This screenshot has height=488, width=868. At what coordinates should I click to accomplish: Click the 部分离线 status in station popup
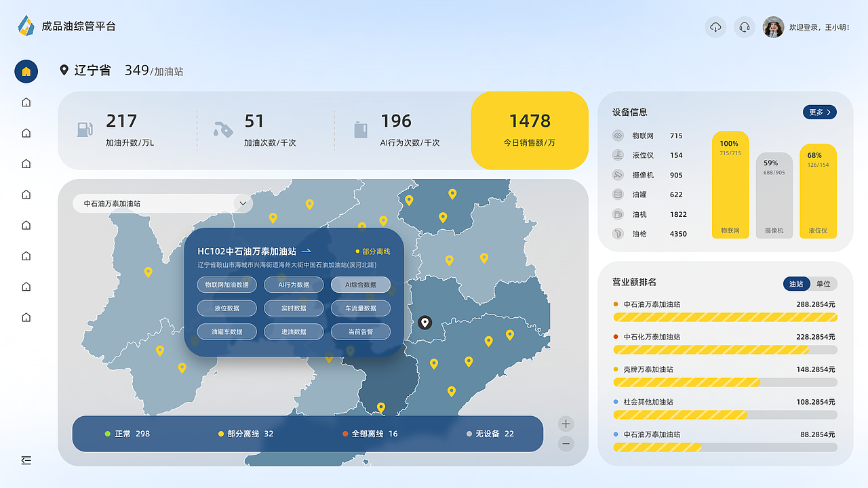pos(373,251)
